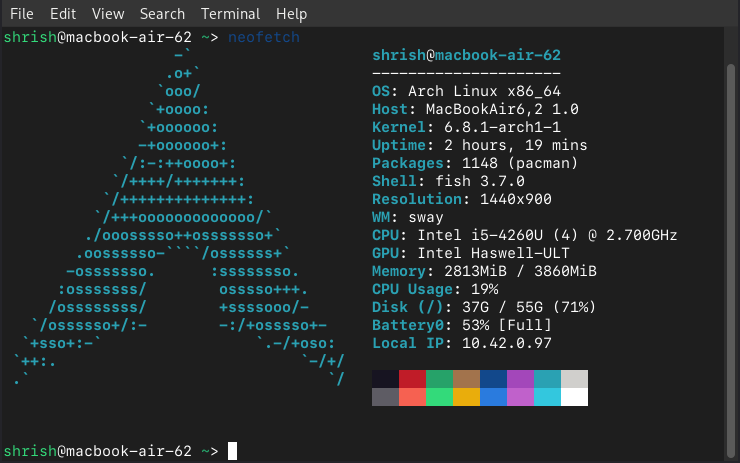
Task: Click the dark blue swatch in the top row
Action: coord(493,379)
